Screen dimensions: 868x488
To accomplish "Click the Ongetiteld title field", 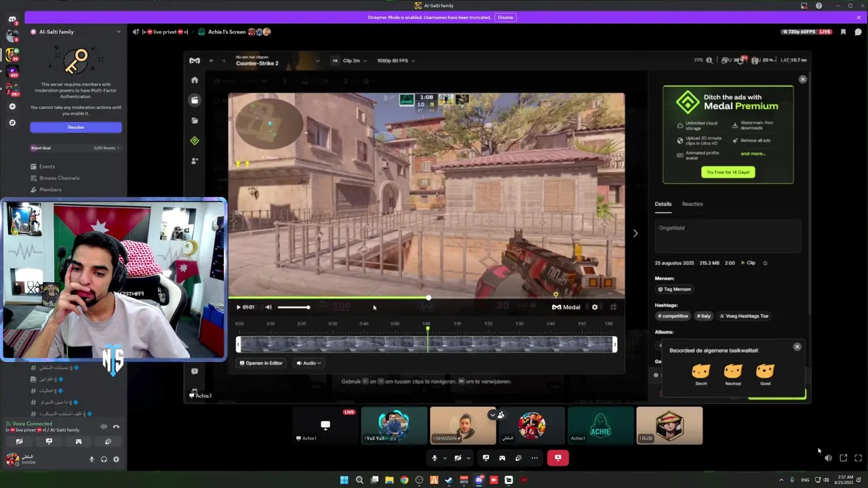I will pyautogui.click(x=728, y=237).
